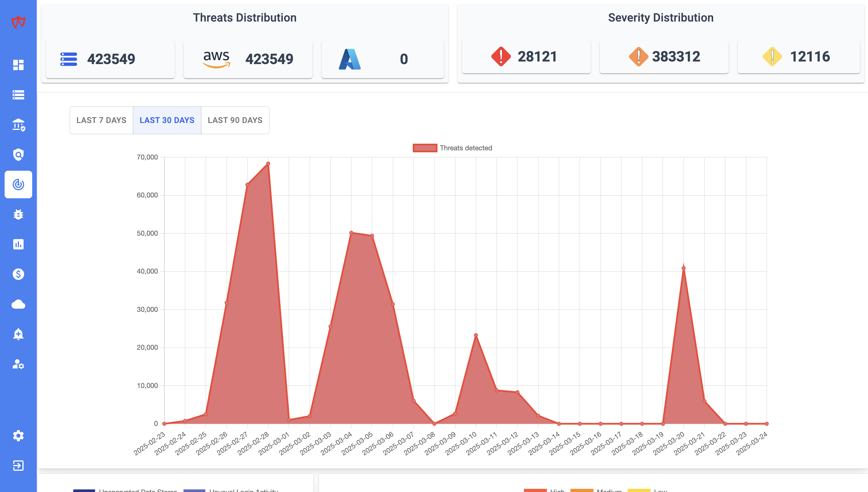
Task: Click the Severity Distribution heading
Action: [x=660, y=18]
